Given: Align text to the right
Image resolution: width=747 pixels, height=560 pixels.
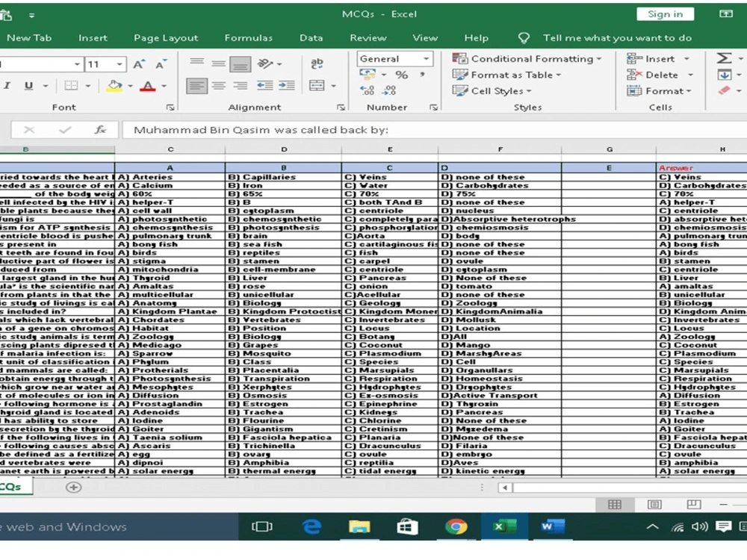Looking at the screenshot, I should [240, 86].
